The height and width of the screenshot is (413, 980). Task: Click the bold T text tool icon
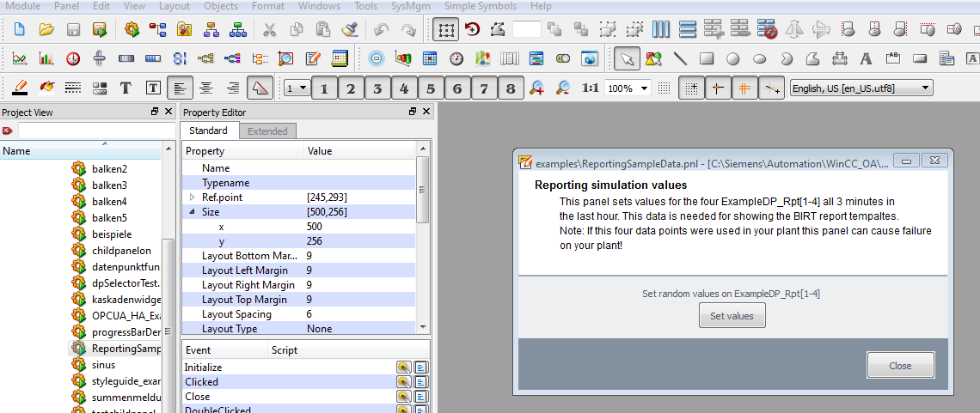click(126, 88)
